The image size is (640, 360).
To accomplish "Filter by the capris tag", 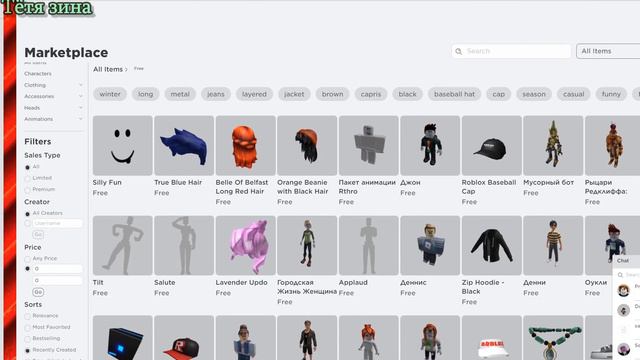I will [x=371, y=94].
